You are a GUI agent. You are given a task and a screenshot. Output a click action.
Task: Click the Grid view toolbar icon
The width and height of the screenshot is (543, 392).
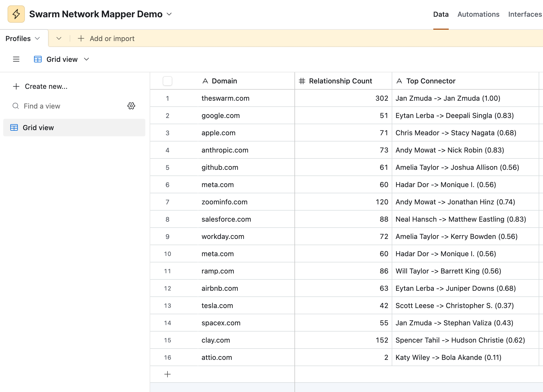tap(38, 59)
